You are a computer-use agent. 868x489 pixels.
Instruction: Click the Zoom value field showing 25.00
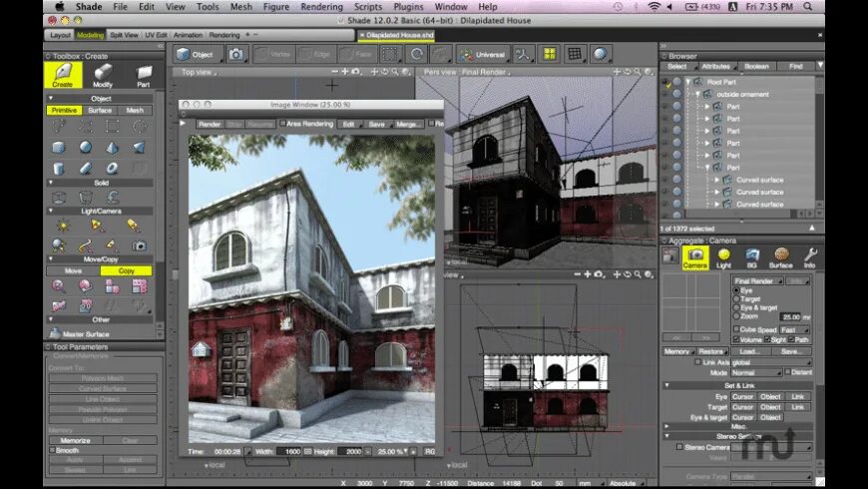790,316
